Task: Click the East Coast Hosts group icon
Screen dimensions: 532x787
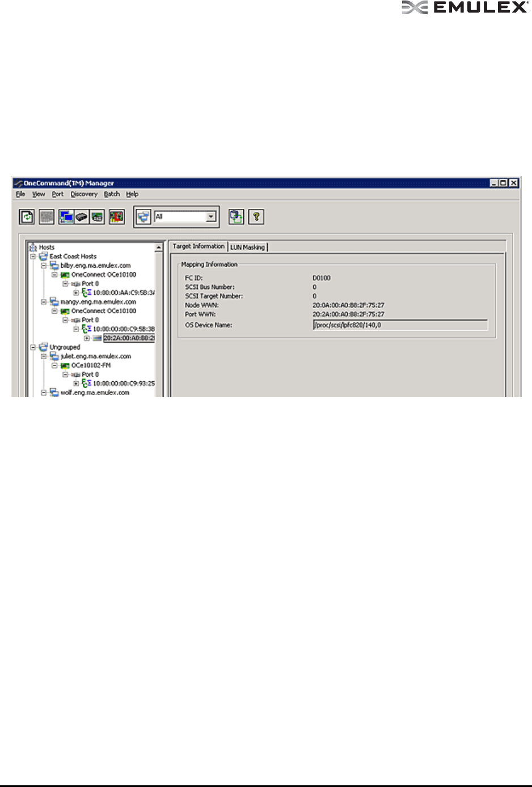Action: coord(44,256)
